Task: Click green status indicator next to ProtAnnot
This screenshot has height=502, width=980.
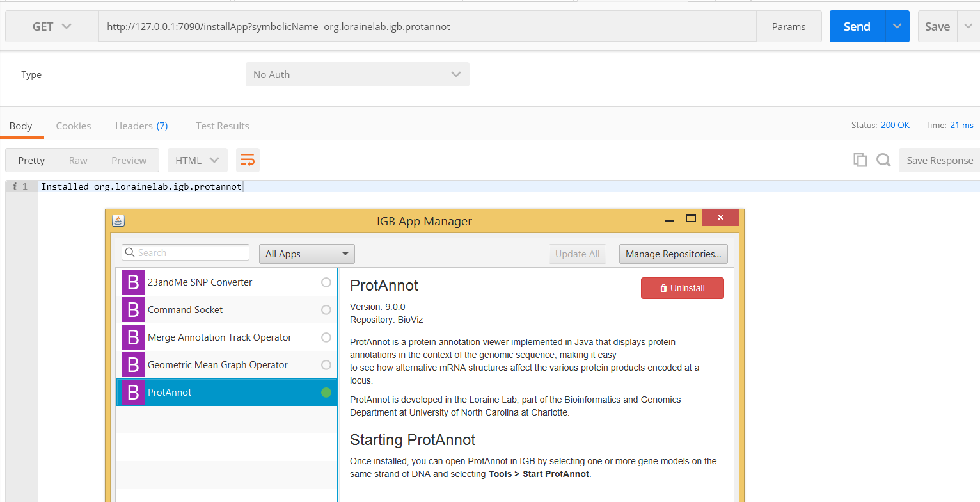Action: [326, 393]
